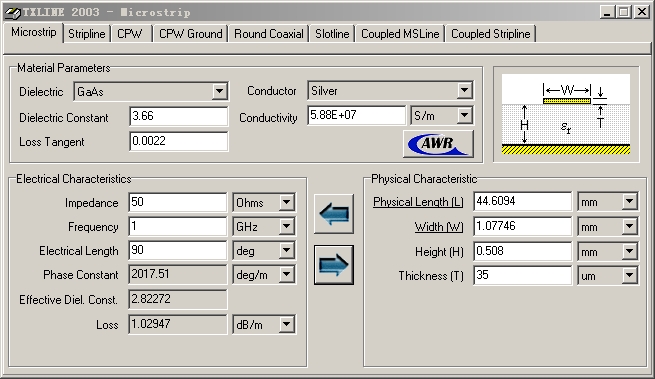This screenshot has width=655, height=379.
Task: Click the Frequency input field
Action: pyautogui.click(x=178, y=226)
